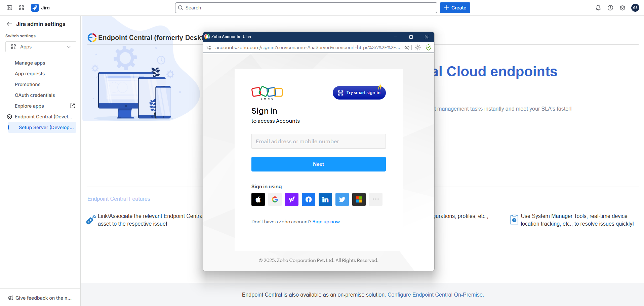Image resolution: width=644 pixels, height=306 pixels.
Task: Maximize the Zoho Accounts window
Action: pyautogui.click(x=411, y=37)
